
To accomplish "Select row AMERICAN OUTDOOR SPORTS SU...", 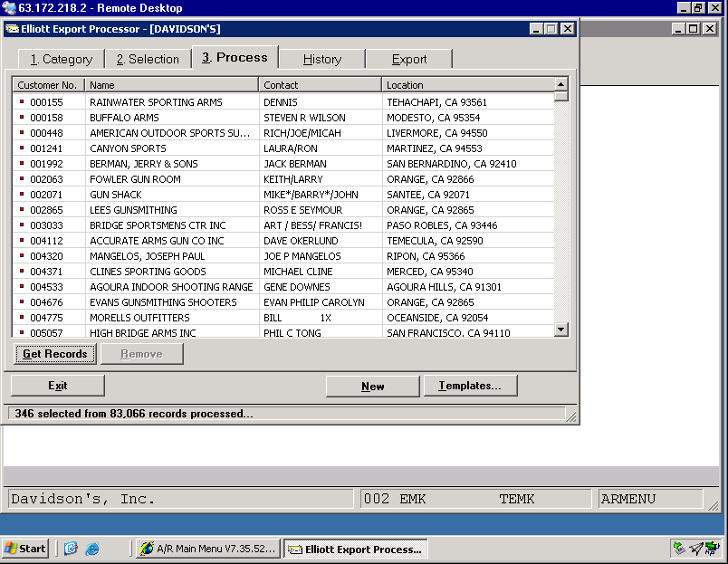I will (x=283, y=133).
